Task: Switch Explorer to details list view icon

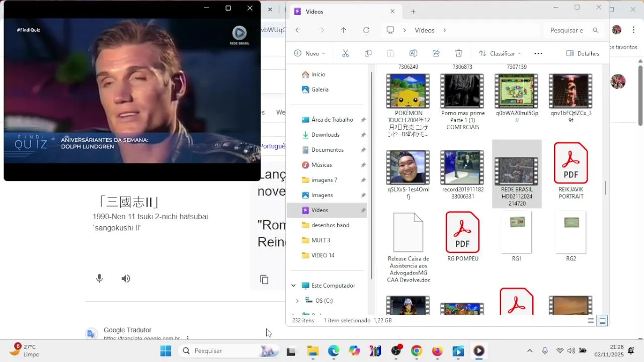Action: [x=591, y=321]
